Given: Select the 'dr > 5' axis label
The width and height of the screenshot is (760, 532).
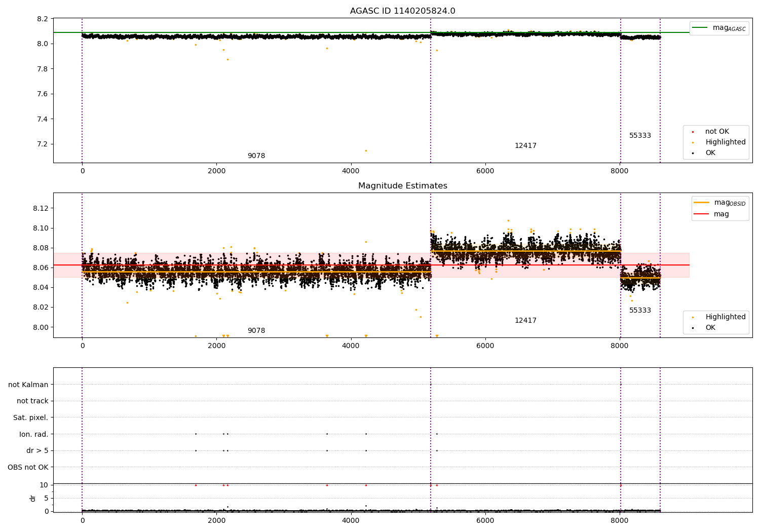Looking at the screenshot, I should click(x=37, y=451).
